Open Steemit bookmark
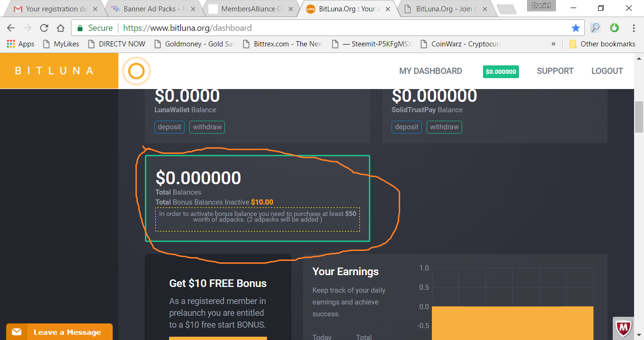 (x=371, y=44)
